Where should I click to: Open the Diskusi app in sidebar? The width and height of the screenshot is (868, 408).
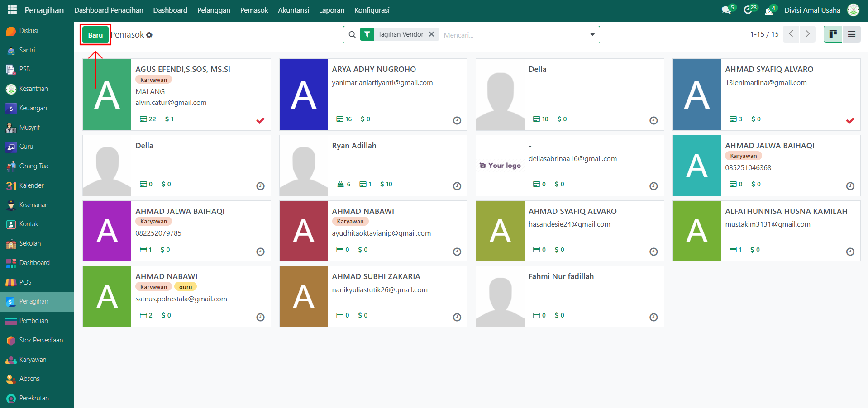point(29,31)
